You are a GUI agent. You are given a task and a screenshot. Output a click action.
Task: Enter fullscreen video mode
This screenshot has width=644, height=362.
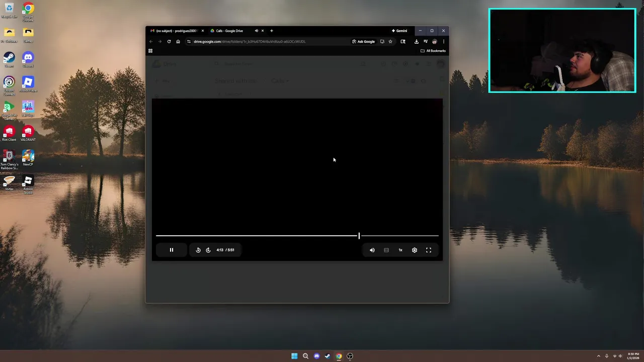click(429, 250)
